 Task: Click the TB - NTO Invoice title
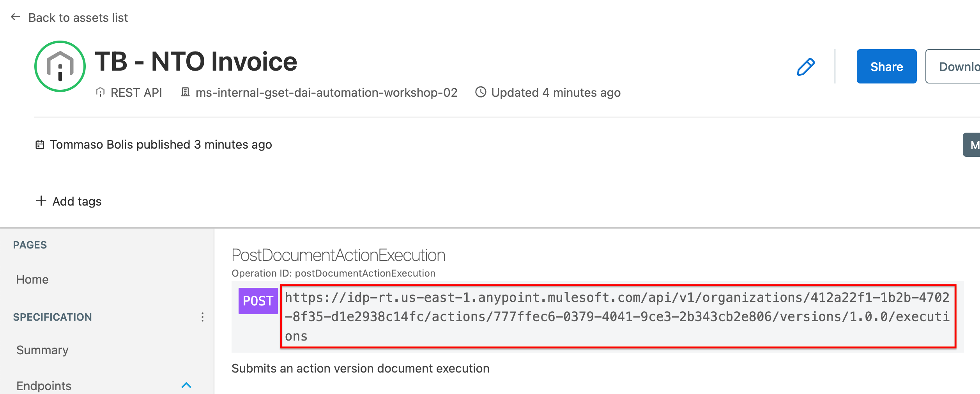coord(196,62)
